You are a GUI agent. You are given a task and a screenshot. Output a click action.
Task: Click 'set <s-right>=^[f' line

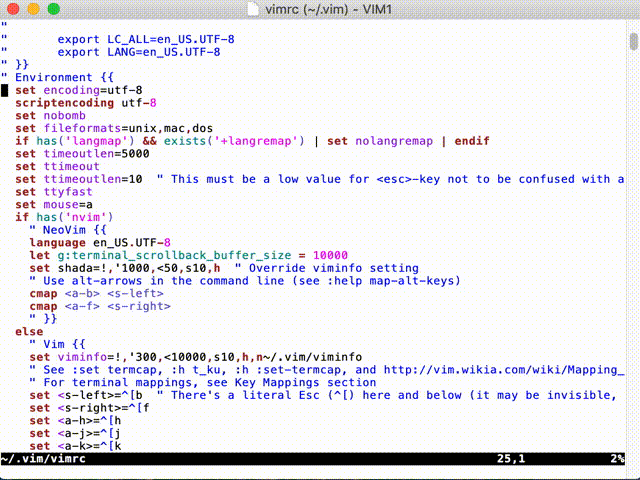[89, 407]
